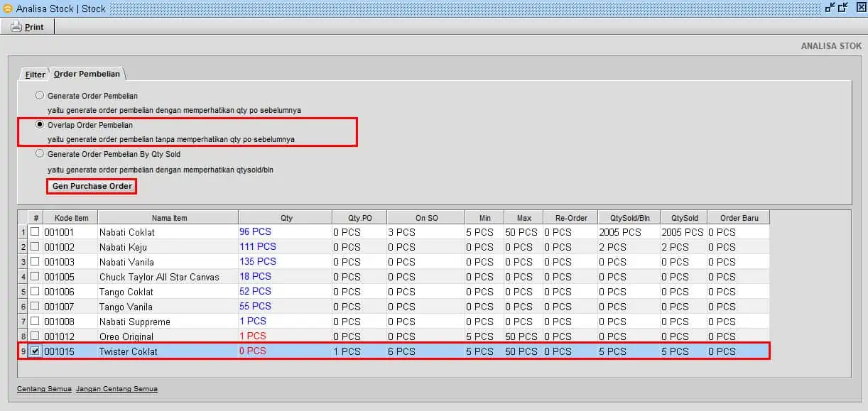Click the Nabati Coklat item name
This screenshot has height=411, width=868.
pyautogui.click(x=127, y=232)
